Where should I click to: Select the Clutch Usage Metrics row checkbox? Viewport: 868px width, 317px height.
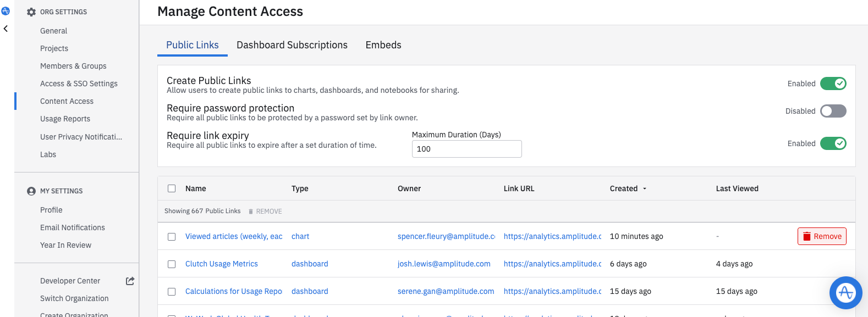(172, 264)
